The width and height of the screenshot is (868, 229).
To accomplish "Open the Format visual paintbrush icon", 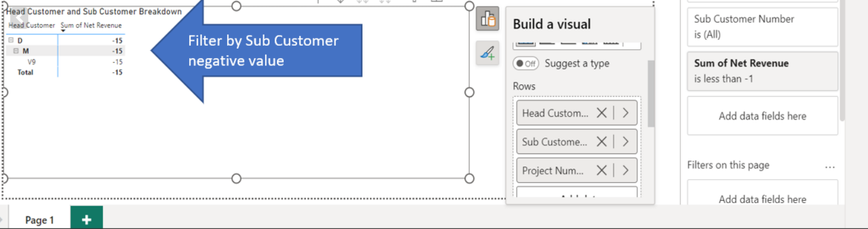I will click(x=487, y=53).
